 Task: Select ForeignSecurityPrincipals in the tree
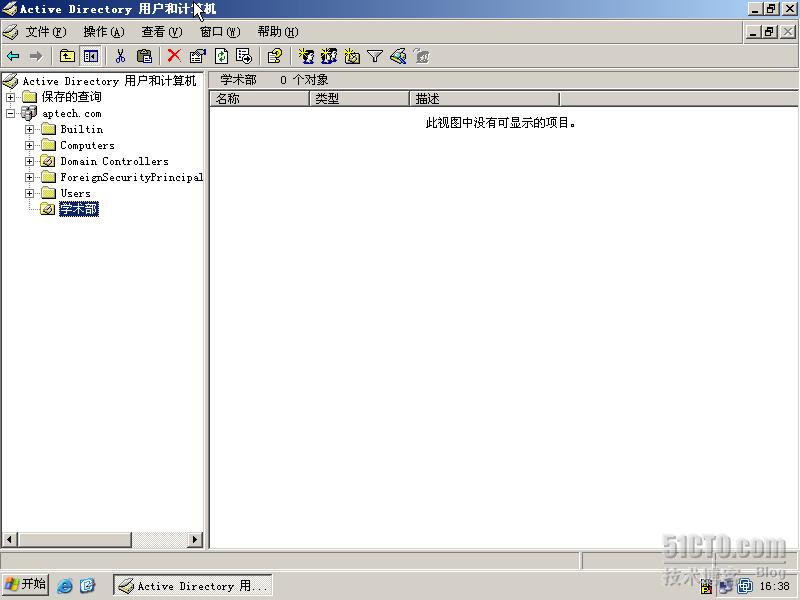131,178
